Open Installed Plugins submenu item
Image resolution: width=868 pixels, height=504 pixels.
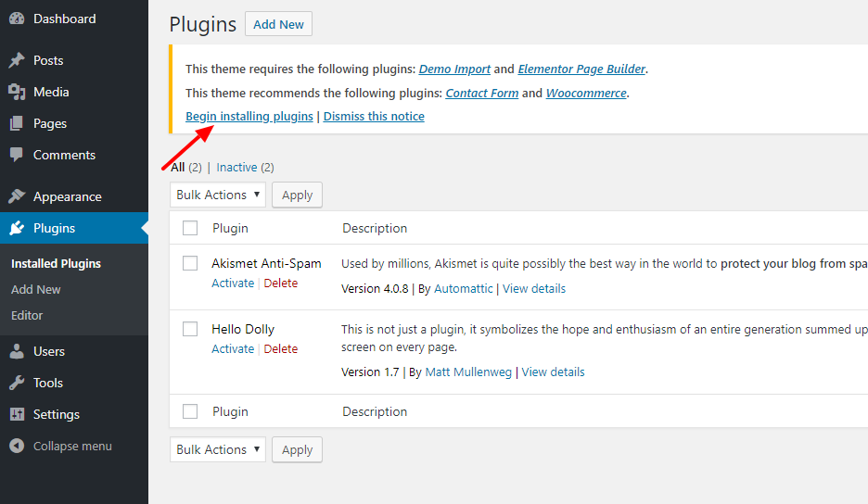tap(56, 263)
